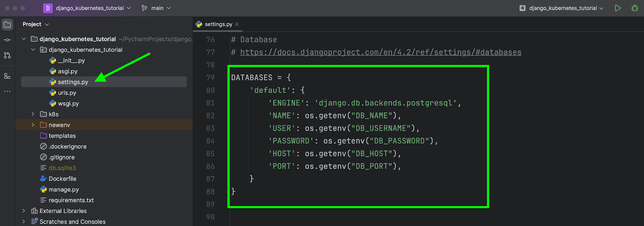Click the More tool windows ellipsis
The width and height of the screenshot is (644, 226).
(x=7, y=92)
